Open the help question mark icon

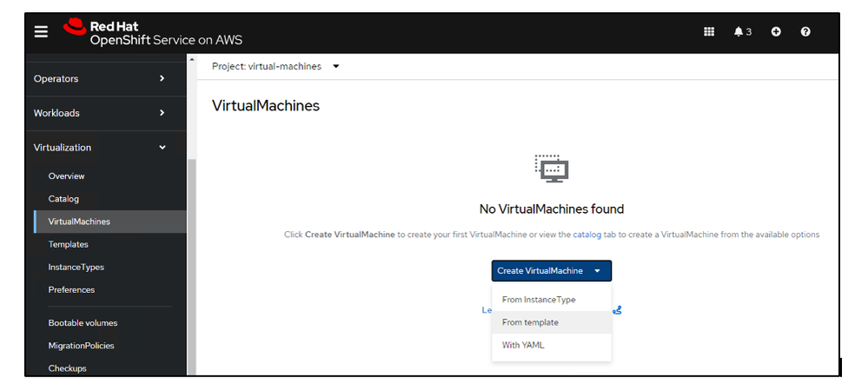click(x=805, y=32)
